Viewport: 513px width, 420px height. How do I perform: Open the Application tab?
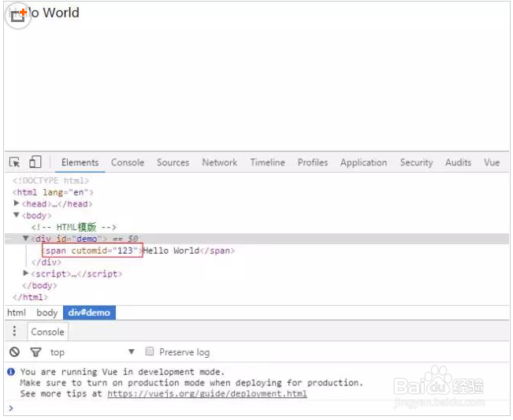point(363,162)
